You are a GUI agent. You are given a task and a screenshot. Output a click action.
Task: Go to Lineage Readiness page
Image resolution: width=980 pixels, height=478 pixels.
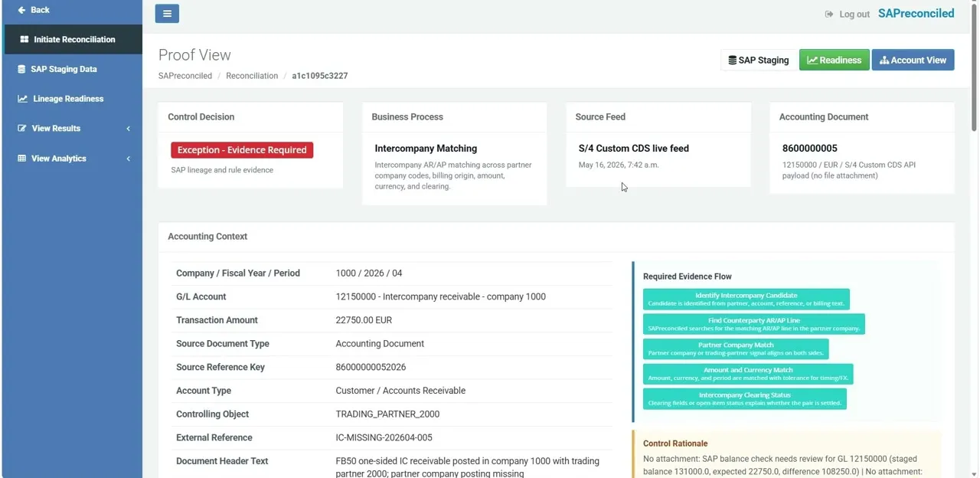[73, 99]
